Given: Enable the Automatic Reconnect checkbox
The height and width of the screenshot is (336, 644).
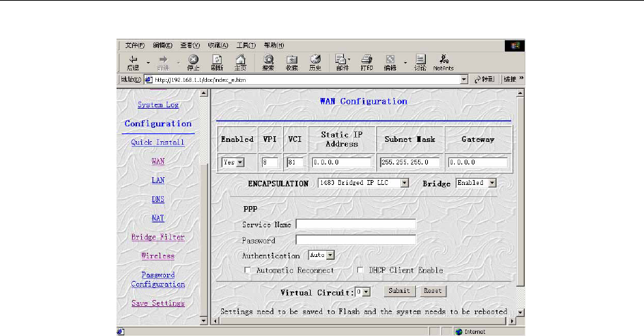Looking at the screenshot, I should coord(247,270).
